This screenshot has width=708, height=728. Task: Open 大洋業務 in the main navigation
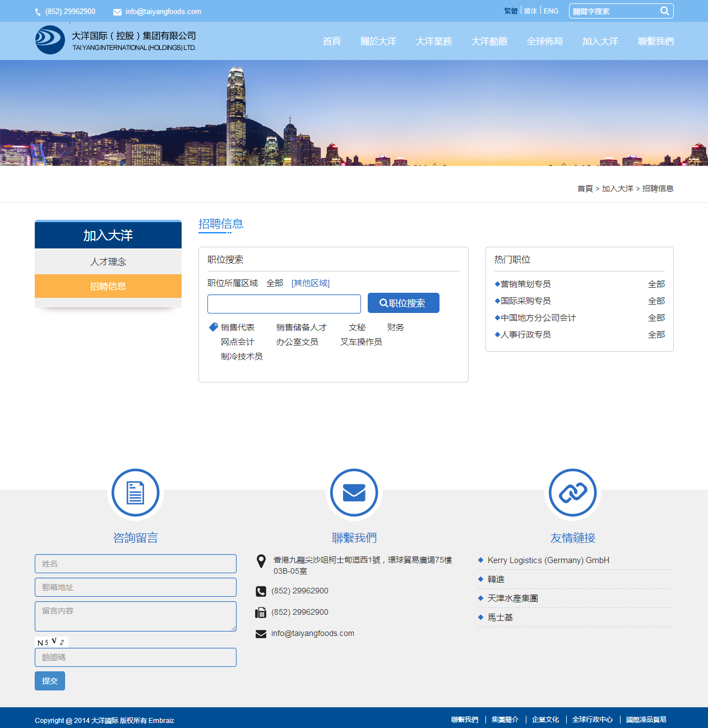(x=433, y=42)
